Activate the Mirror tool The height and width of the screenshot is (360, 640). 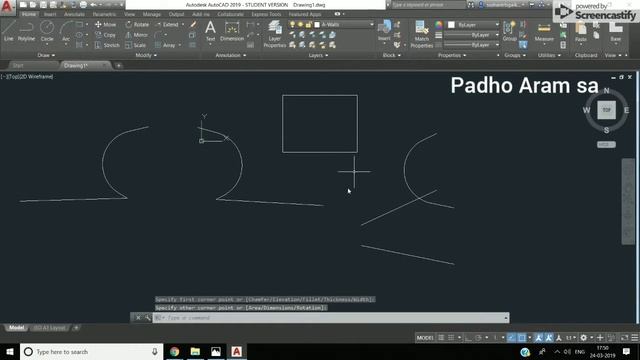pyautogui.click(x=137, y=35)
